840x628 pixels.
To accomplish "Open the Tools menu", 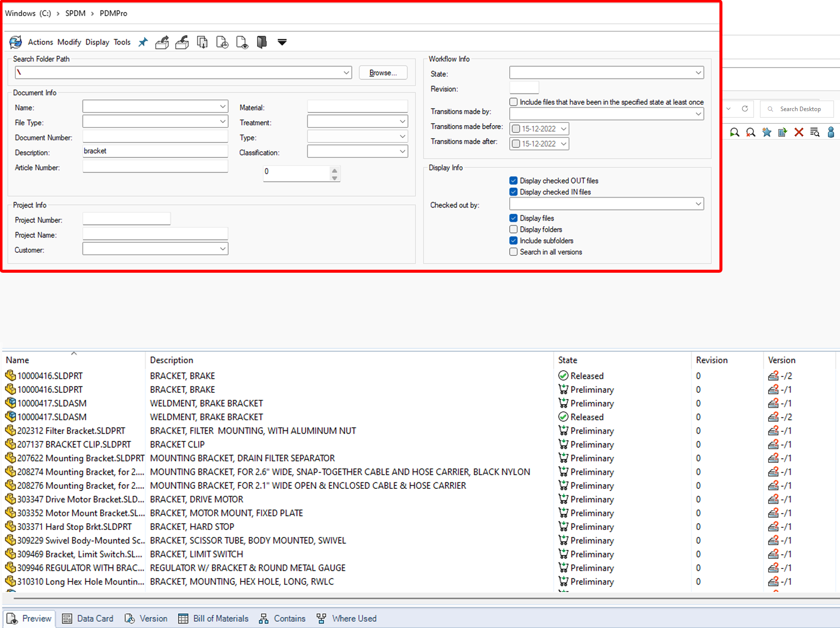I will coord(122,42).
